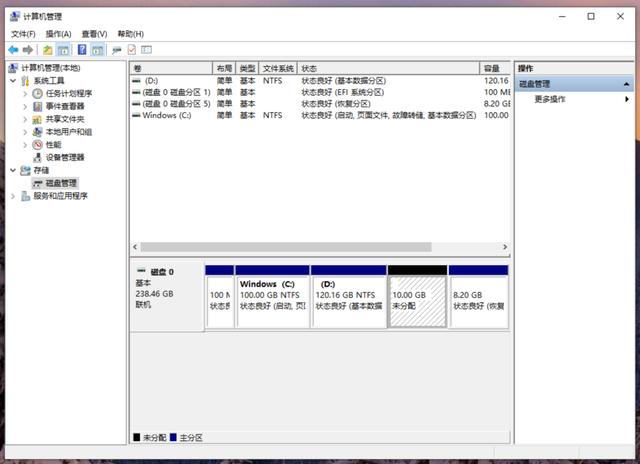The height and width of the screenshot is (464, 640).
Task: Open 设备管理器 from the tree
Action: coord(64,157)
